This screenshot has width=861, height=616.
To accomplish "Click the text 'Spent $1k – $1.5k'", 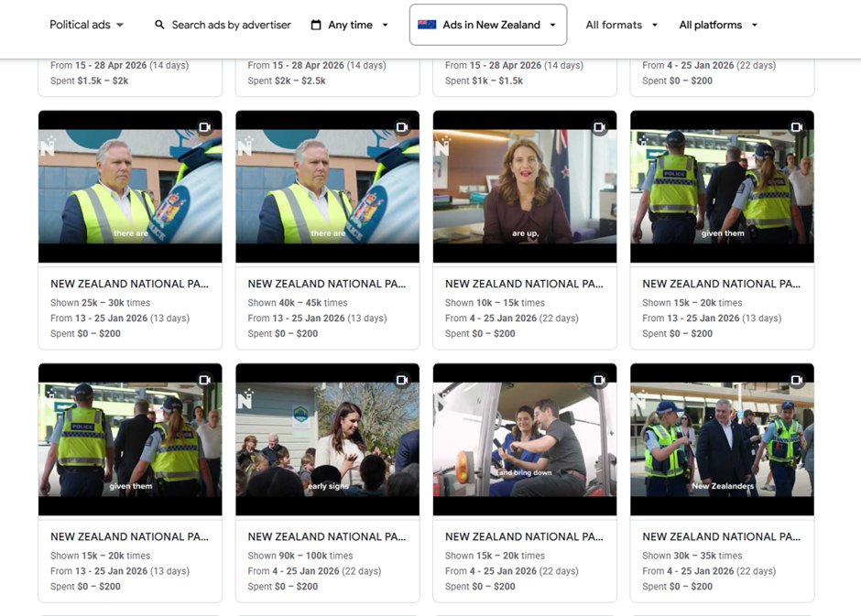I will pyautogui.click(x=484, y=81).
